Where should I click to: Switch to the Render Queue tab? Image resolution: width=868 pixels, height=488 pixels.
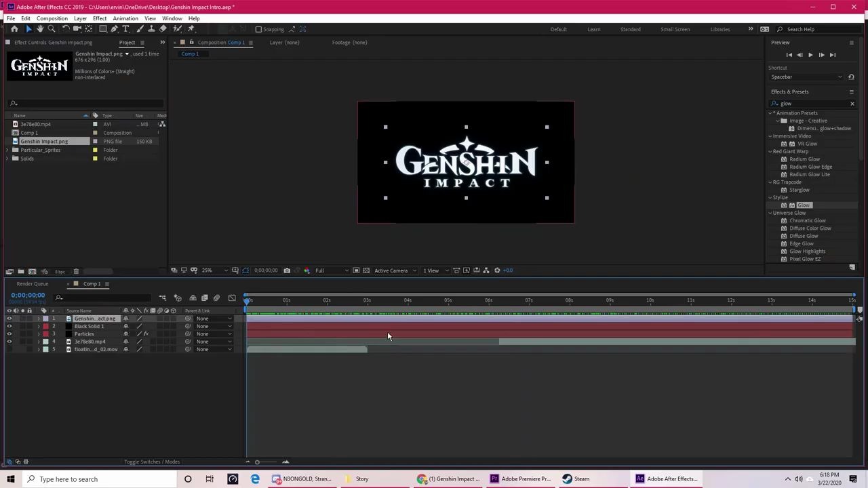coord(33,284)
